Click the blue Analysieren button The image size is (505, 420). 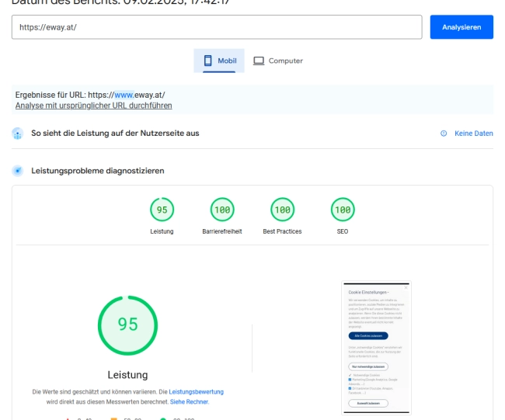(461, 26)
